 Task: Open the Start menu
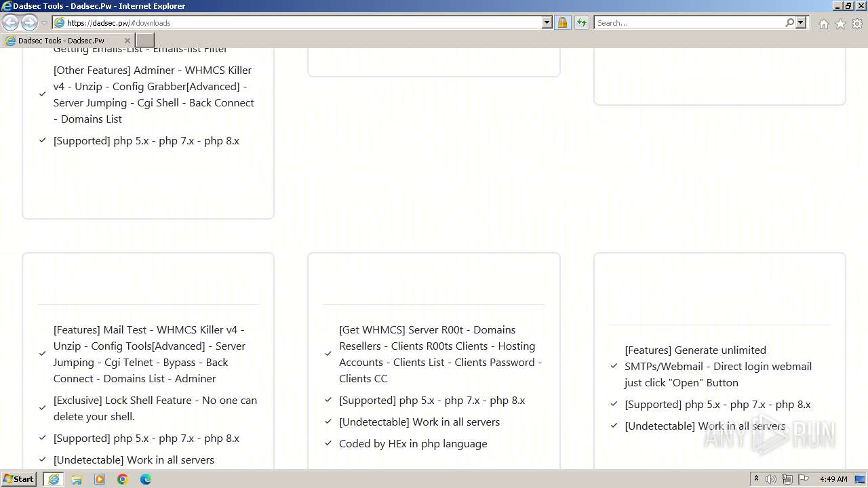(18, 479)
